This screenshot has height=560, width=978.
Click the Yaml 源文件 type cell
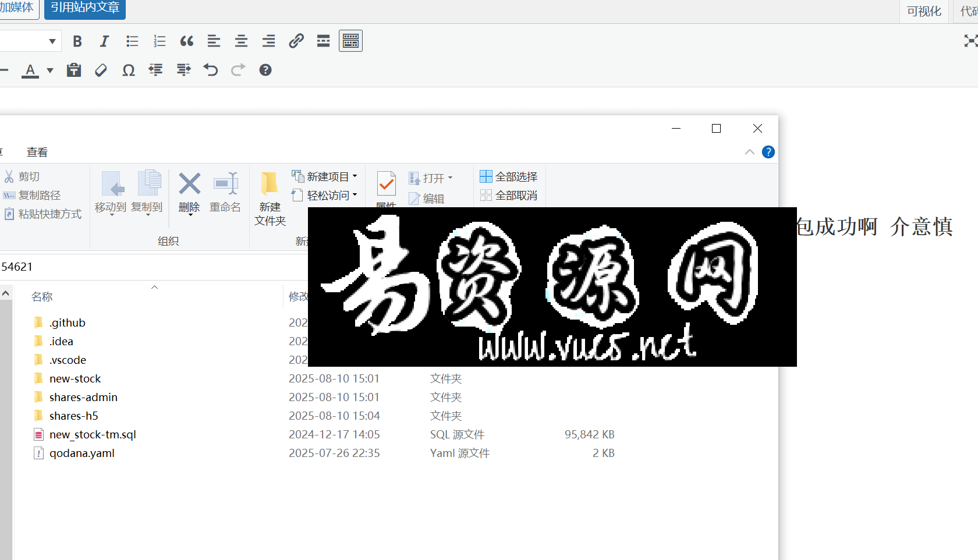(459, 453)
